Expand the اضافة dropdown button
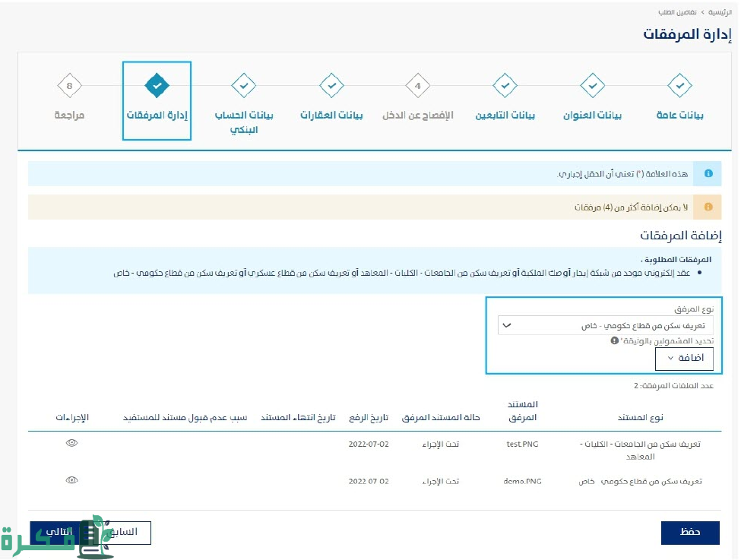Viewport: 741px width, 560px height. coord(684,358)
